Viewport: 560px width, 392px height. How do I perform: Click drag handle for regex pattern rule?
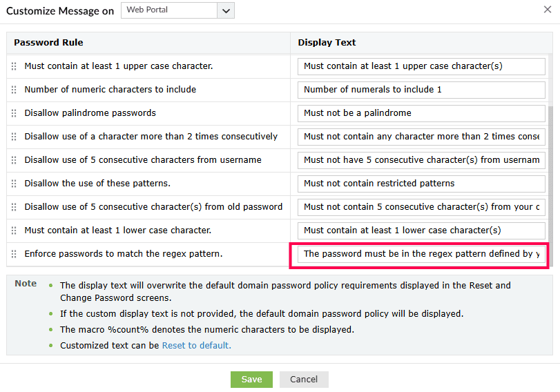[x=14, y=254]
